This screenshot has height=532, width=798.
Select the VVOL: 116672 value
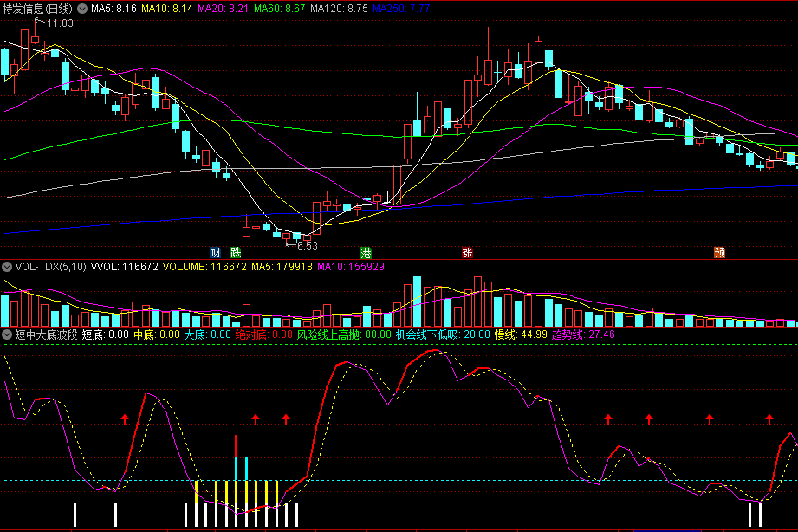[x=125, y=267]
